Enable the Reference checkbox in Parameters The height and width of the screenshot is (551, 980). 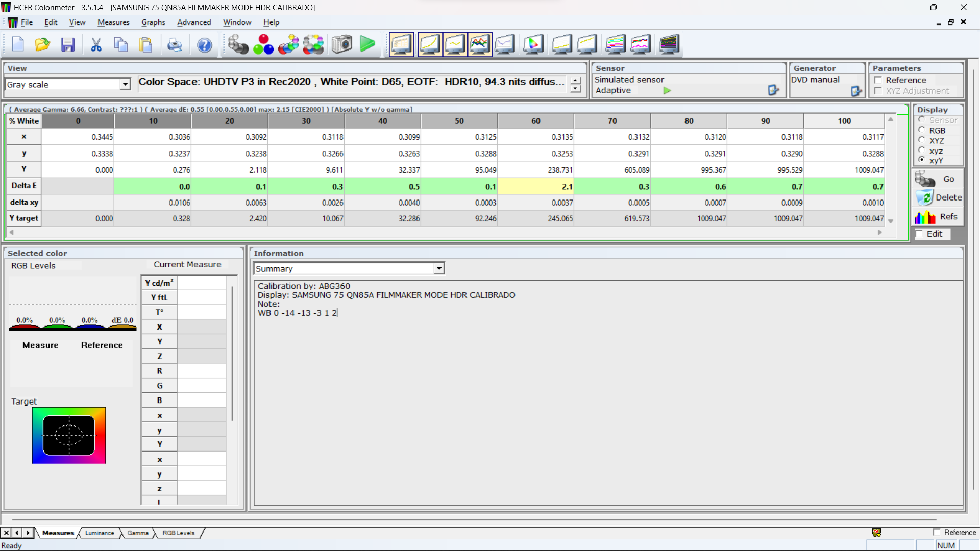coord(878,80)
